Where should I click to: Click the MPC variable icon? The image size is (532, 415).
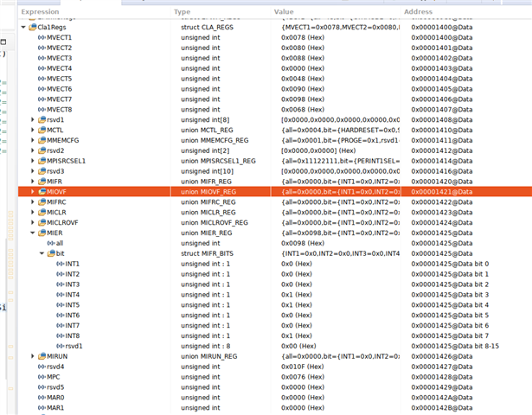[42, 377]
